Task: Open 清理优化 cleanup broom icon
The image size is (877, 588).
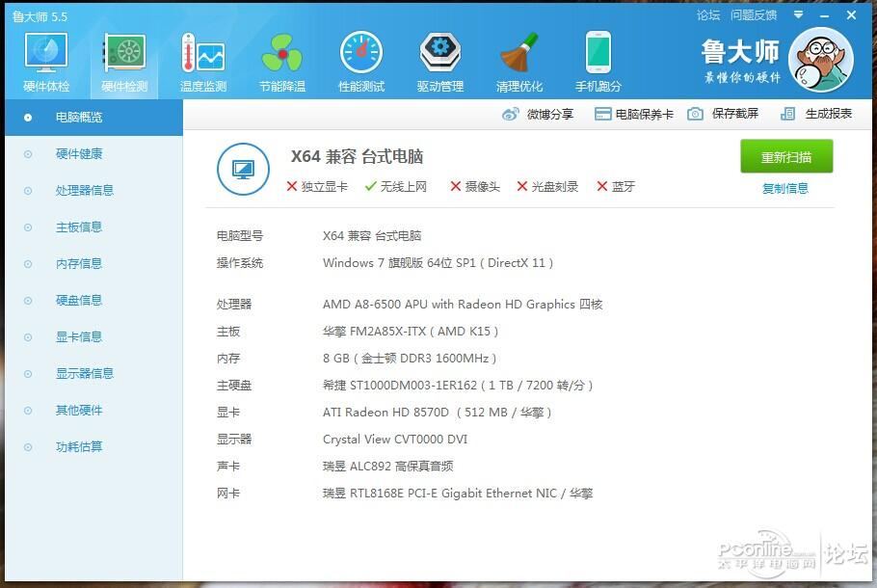Action: [x=519, y=53]
